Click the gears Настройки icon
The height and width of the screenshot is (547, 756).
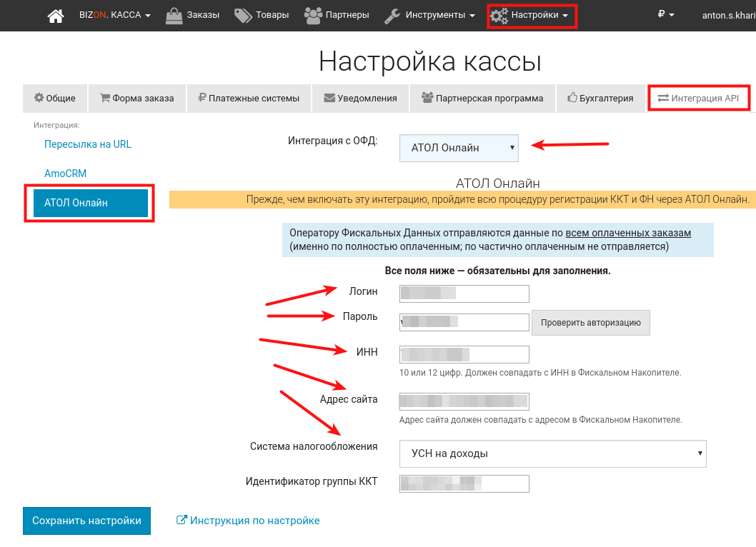499,15
